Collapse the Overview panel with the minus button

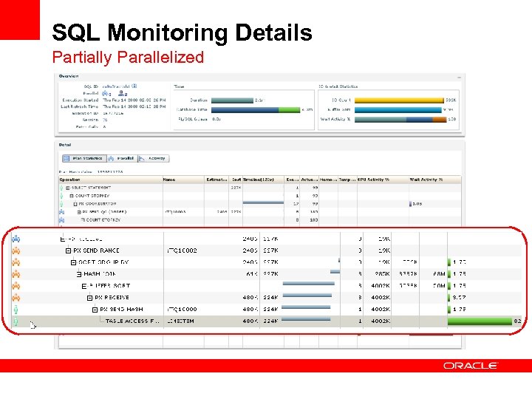tap(459, 78)
